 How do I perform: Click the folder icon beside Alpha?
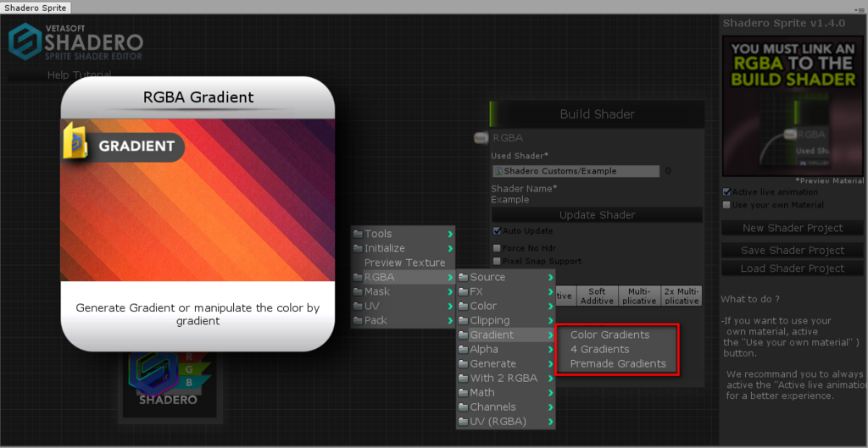(x=464, y=349)
